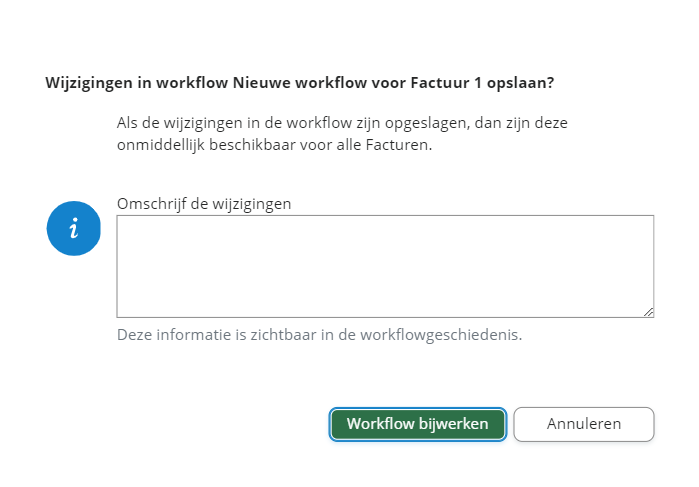Click the workflowgeschiedenis helper text below the field
Viewport: 699px width, 487px height.
pos(320,335)
